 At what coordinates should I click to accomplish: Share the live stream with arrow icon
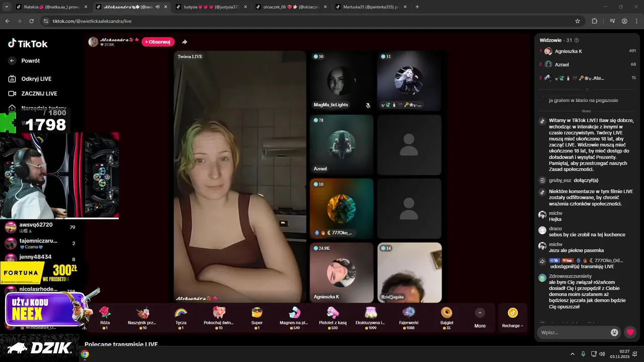pos(185,42)
